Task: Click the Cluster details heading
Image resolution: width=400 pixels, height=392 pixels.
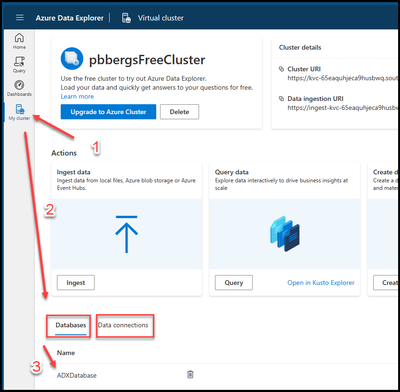Action: 300,48
